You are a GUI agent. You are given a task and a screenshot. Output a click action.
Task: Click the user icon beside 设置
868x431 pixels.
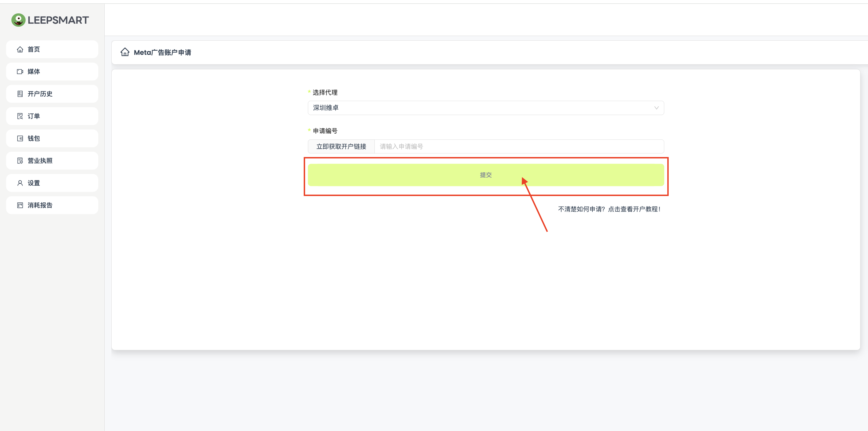point(20,183)
